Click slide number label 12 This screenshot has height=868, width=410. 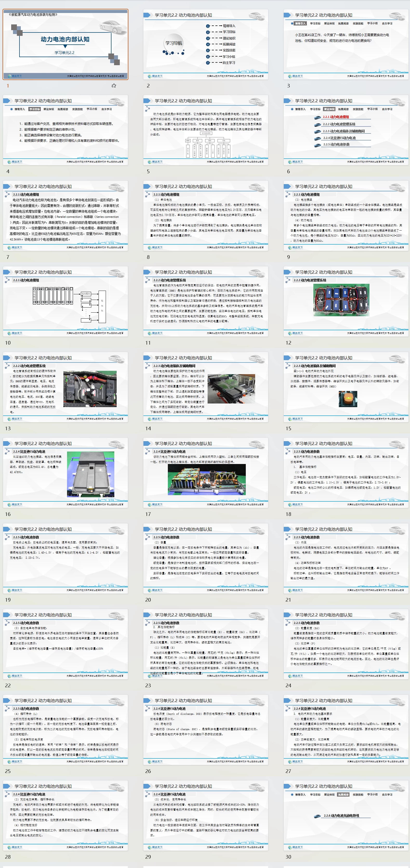coord(288,343)
